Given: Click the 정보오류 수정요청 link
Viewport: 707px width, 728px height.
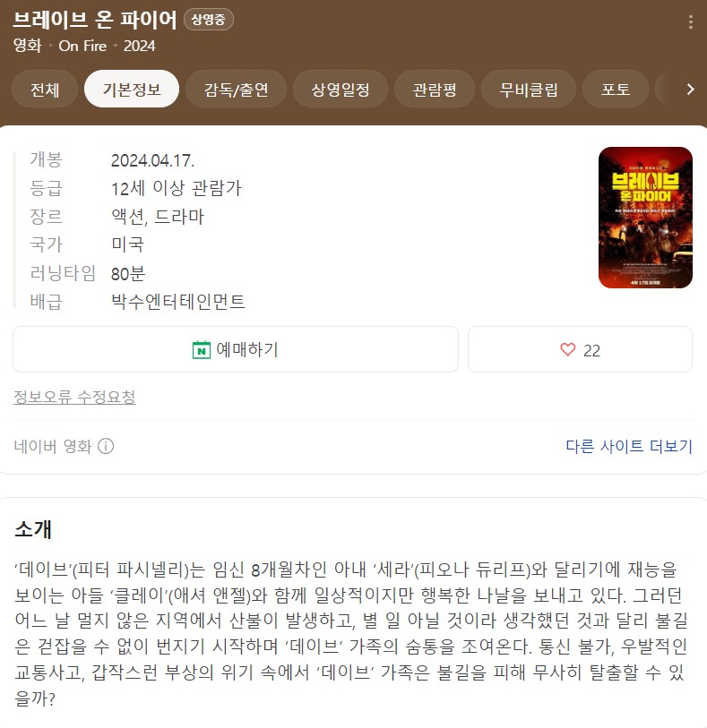Looking at the screenshot, I should click(x=74, y=397).
